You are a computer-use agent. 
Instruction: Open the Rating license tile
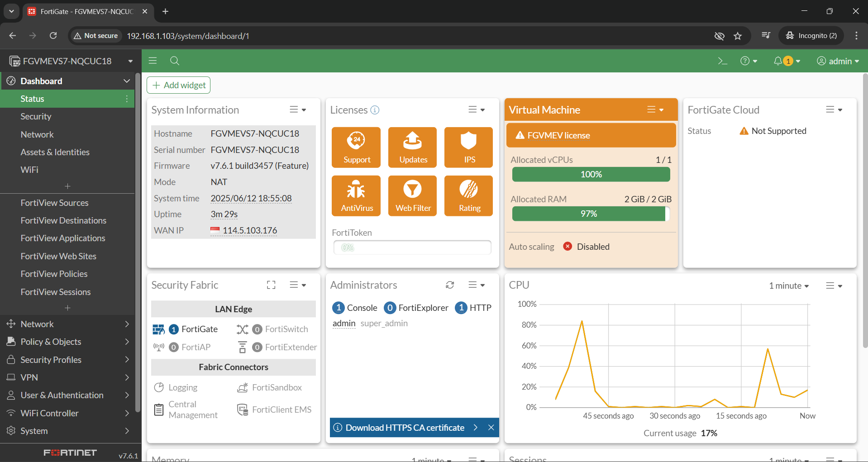(468, 196)
